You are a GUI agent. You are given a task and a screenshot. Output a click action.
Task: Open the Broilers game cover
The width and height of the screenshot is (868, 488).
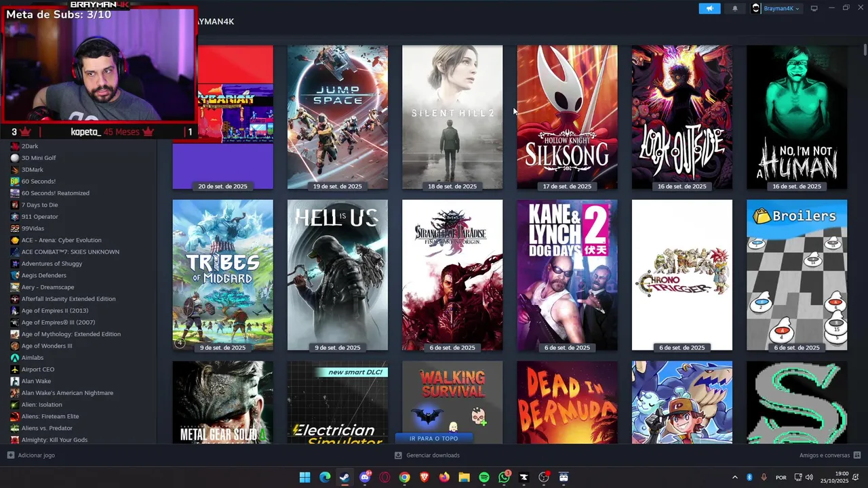click(x=797, y=275)
